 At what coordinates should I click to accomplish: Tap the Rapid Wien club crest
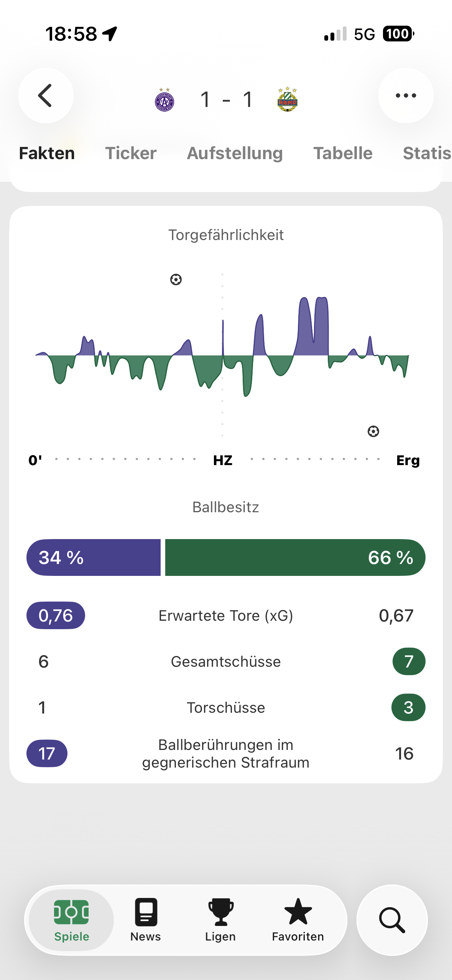coord(287,100)
